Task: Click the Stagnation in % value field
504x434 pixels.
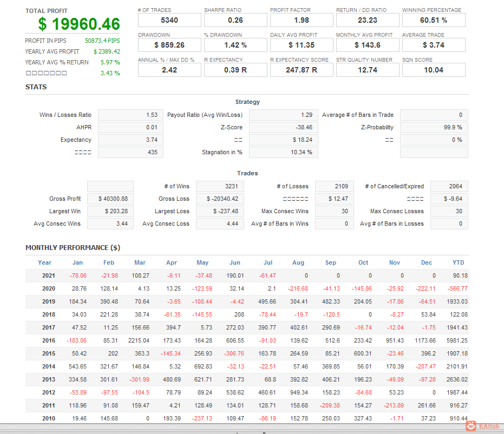Action: (284, 152)
